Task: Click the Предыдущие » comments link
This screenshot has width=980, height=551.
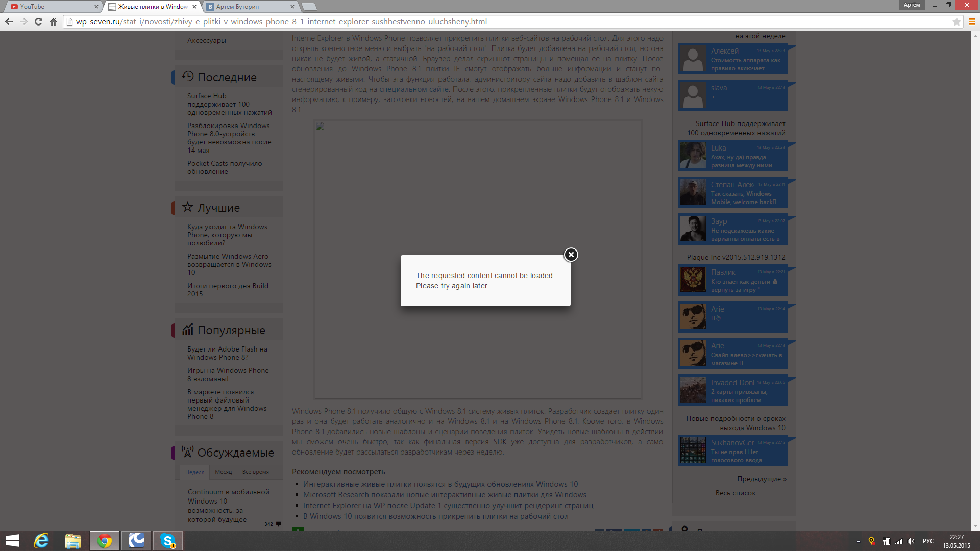Action: (x=761, y=479)
